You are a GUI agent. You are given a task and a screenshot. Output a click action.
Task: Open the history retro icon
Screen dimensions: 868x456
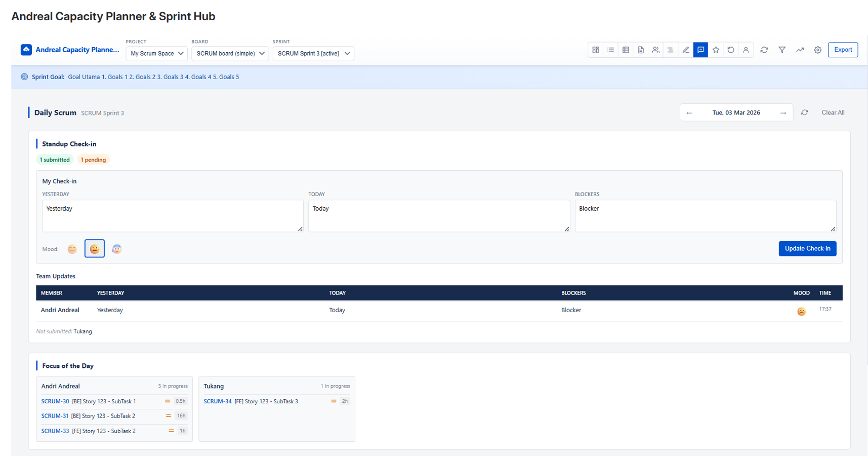tap(730, 50)
